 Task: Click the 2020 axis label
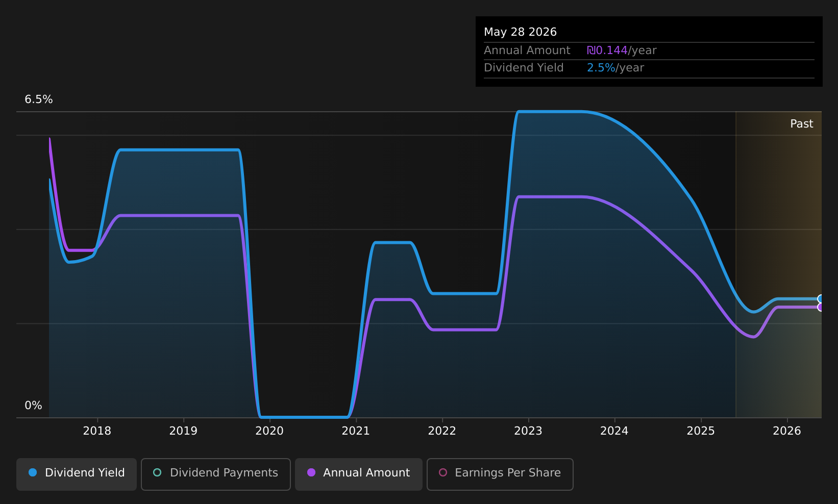[x=269, y=431]
